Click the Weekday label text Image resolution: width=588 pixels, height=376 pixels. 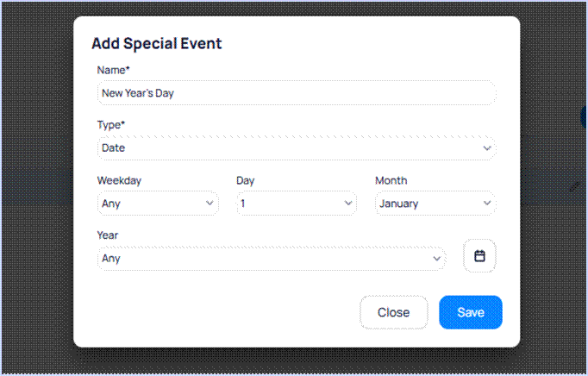[119, 181]
